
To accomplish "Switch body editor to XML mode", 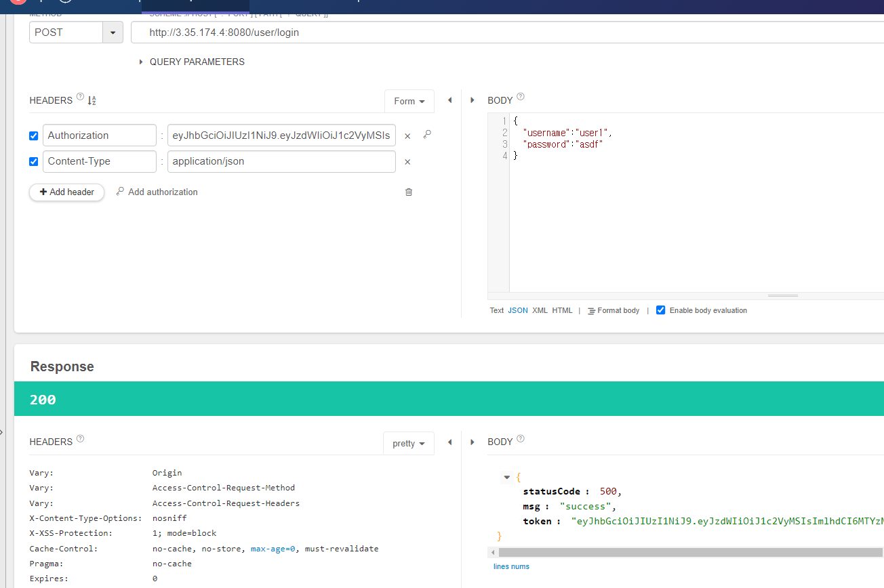I will click(540, 310).
